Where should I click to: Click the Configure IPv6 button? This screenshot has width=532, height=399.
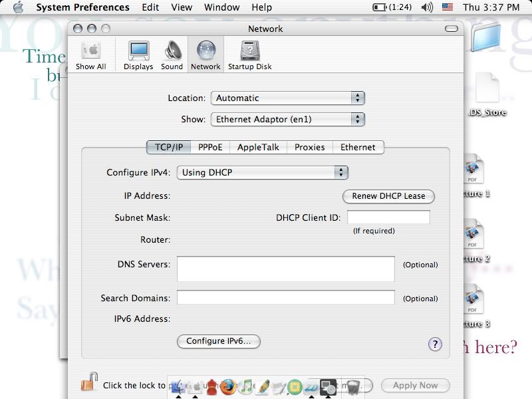[x=219, y=341]
